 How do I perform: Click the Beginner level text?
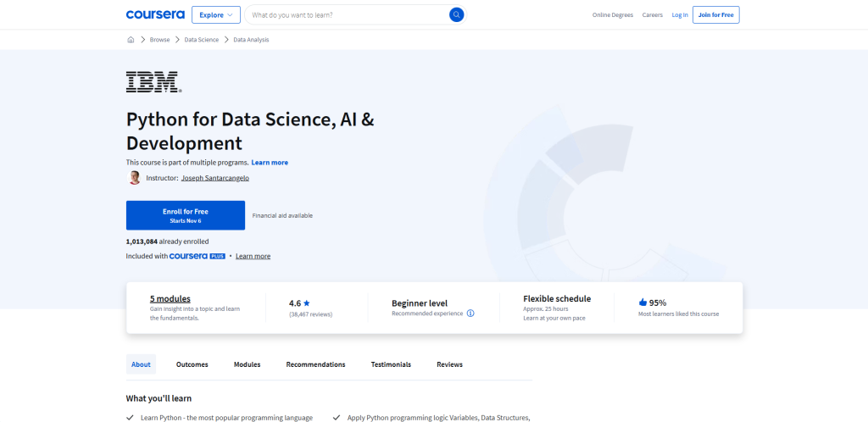420,303
